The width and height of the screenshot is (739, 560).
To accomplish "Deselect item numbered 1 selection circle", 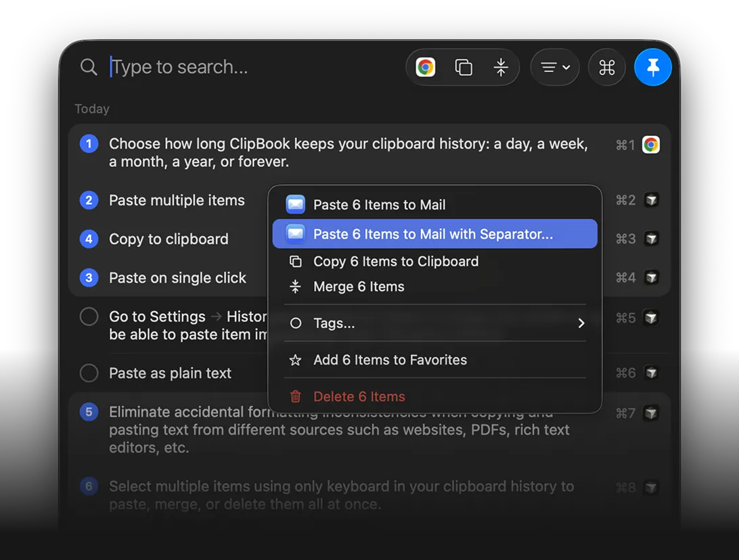I will pos(89,143).
